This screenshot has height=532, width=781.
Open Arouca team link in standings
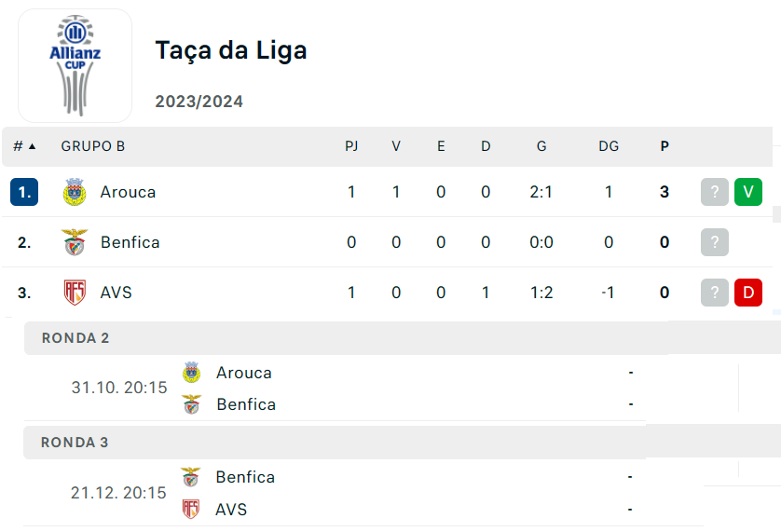pyautogui.click(x=129, y=192)
